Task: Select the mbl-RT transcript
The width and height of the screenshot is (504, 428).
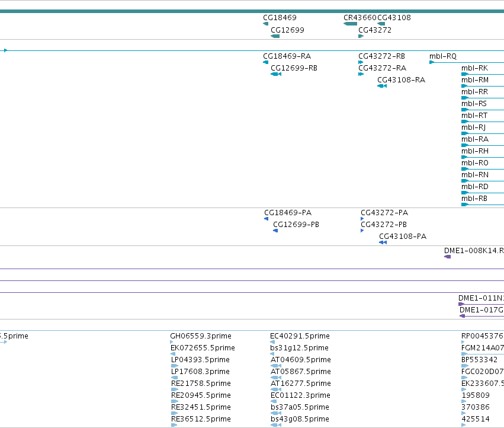Action: (x=483, y=122)
